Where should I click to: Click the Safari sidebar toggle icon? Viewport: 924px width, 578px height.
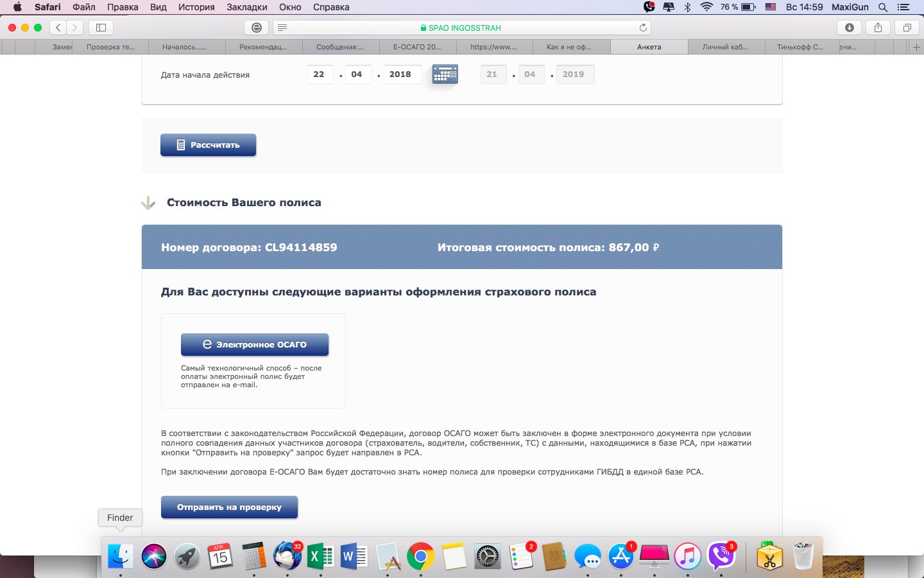(101, 28)
